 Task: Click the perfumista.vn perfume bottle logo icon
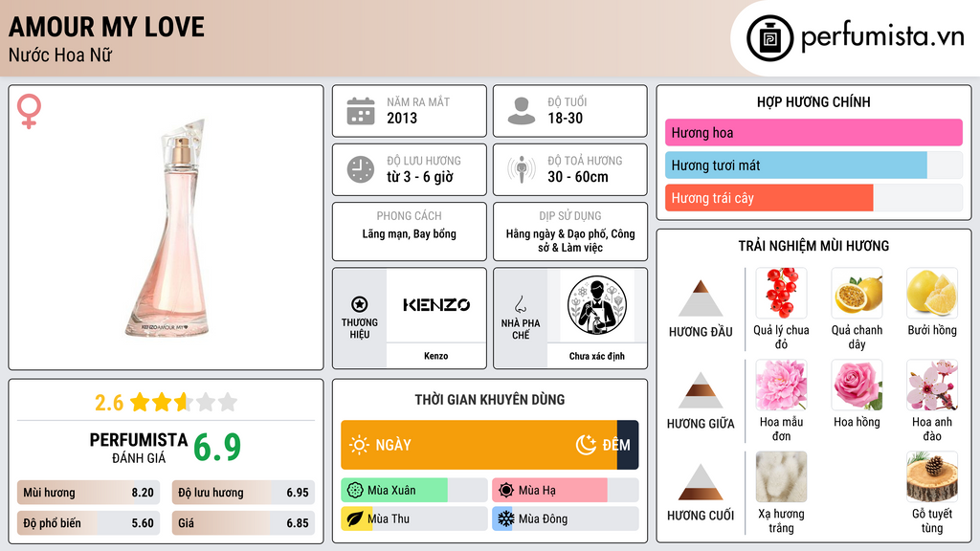(x=769, y=38)
